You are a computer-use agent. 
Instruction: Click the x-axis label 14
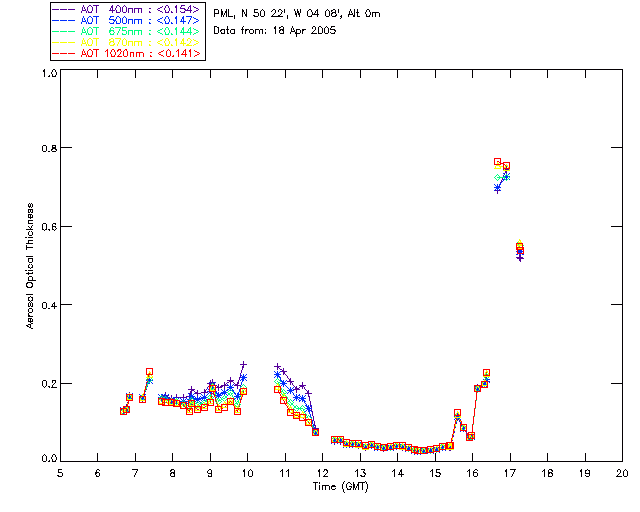click(x=398, y=473)
